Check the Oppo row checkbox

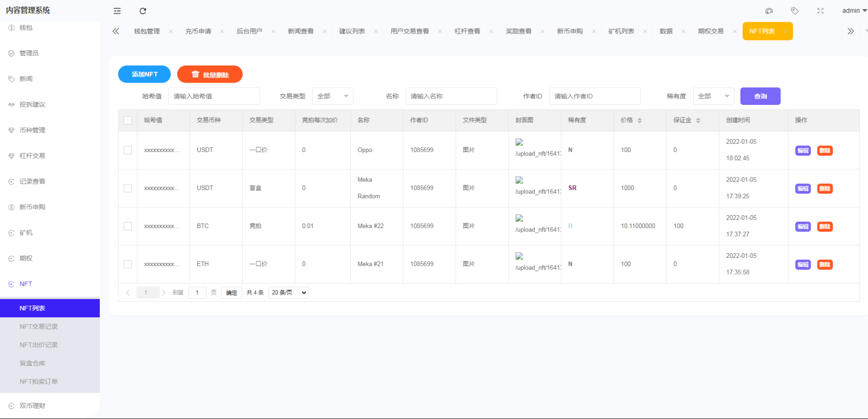[x=128, y=150]
